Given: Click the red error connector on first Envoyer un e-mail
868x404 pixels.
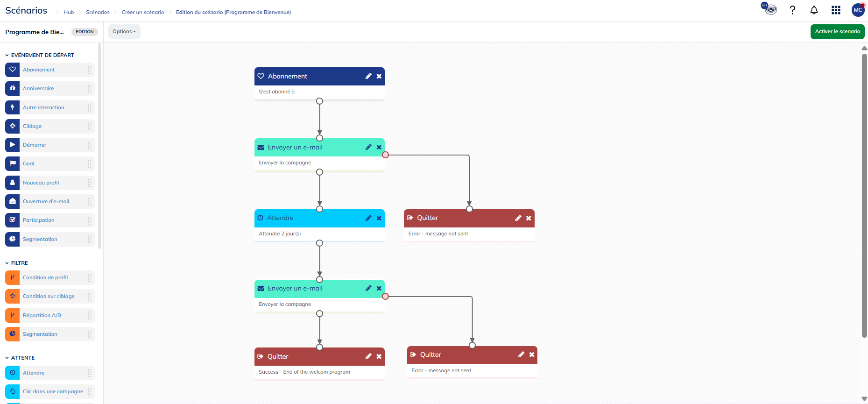Looking at the screenshot, I should coord(385,155).
